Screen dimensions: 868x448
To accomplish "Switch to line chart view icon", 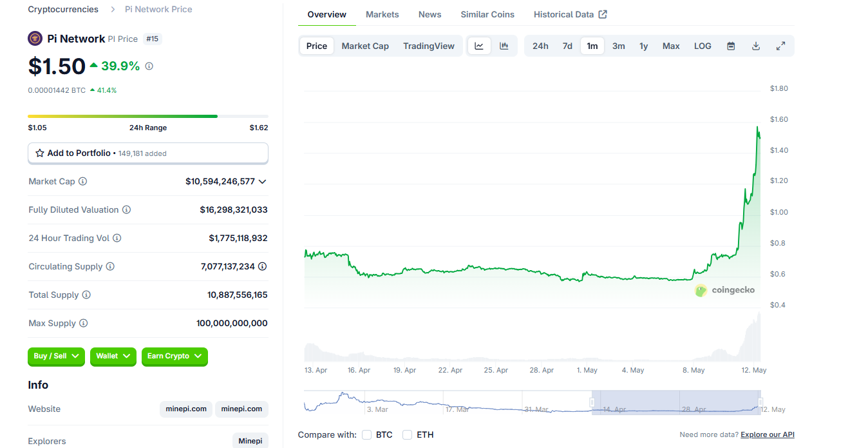I will coord(479,46).
